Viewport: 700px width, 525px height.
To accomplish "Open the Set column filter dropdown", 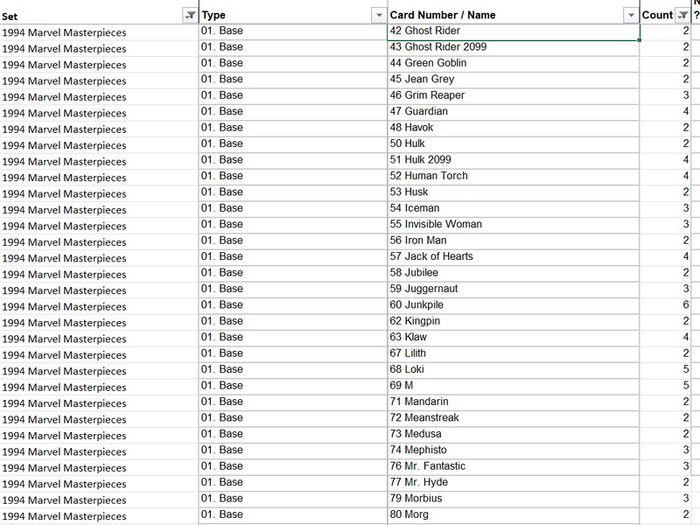I will [x=190, y=15].
